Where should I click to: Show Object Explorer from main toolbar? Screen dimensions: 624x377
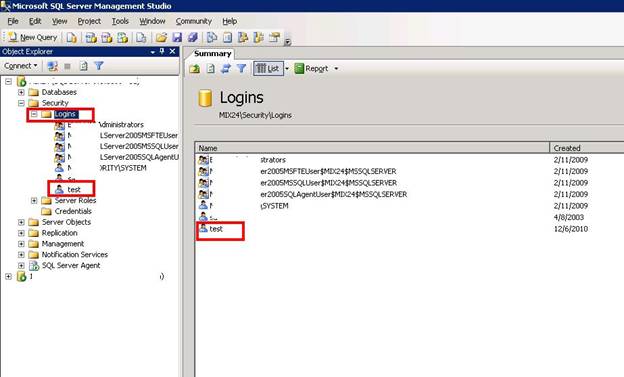coord(243,37)
